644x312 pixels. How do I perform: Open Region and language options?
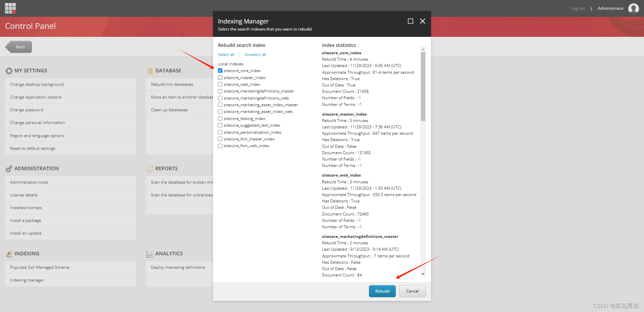coord(70,136)
